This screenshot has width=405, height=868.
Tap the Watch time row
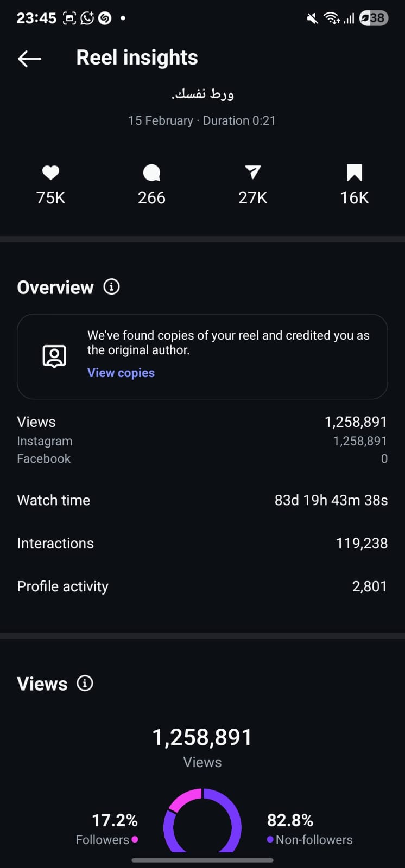(202, 500)
